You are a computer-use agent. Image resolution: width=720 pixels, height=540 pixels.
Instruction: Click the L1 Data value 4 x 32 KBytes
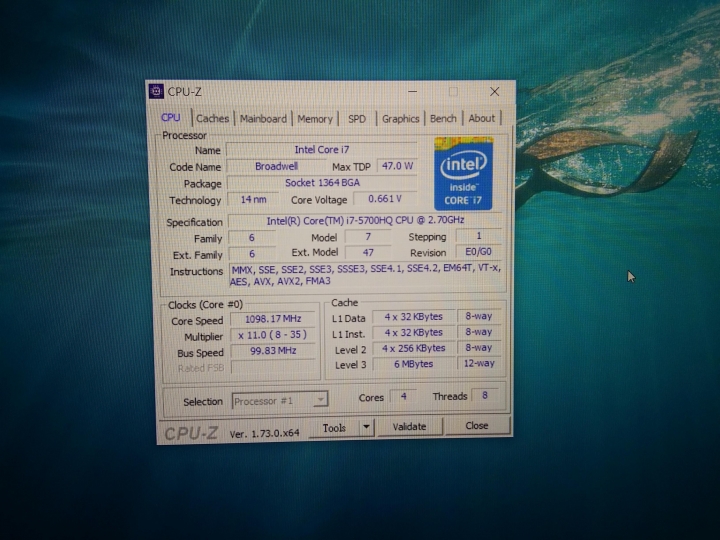[413, 317]
